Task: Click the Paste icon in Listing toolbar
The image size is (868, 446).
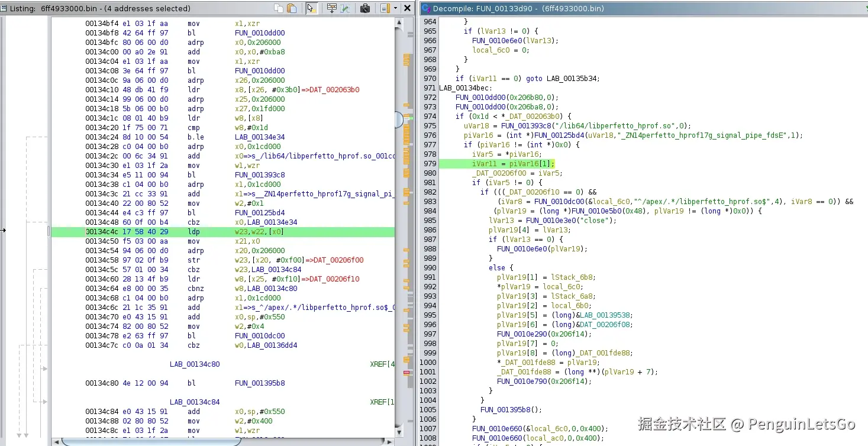Action: tap(292, 8)
